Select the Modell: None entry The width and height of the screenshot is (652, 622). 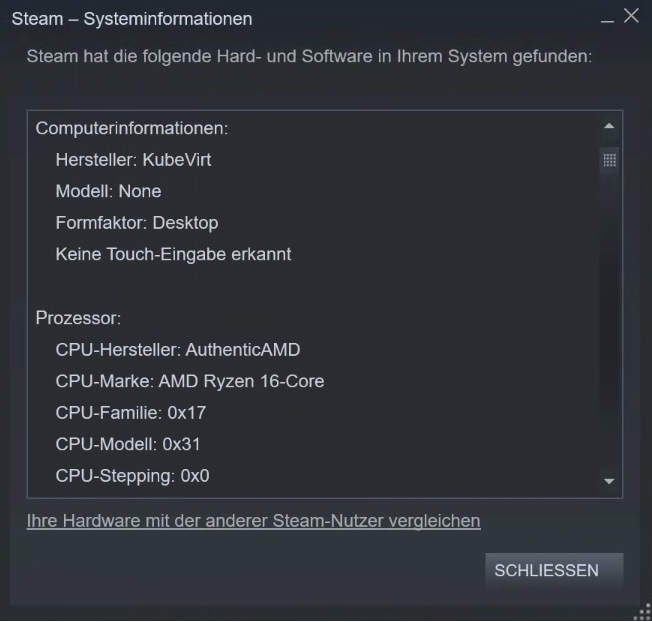point(108,191)
